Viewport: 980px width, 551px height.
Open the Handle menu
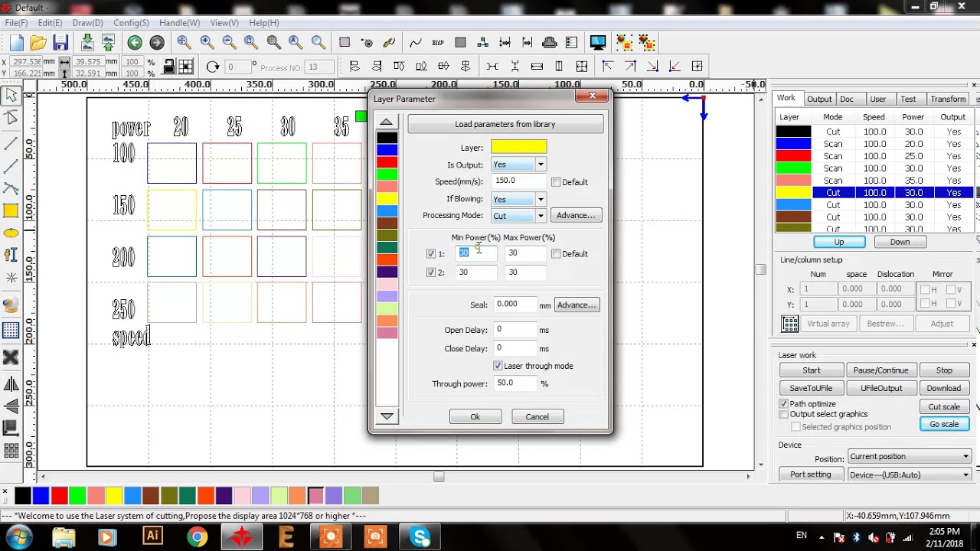click(x=179, y=23)
